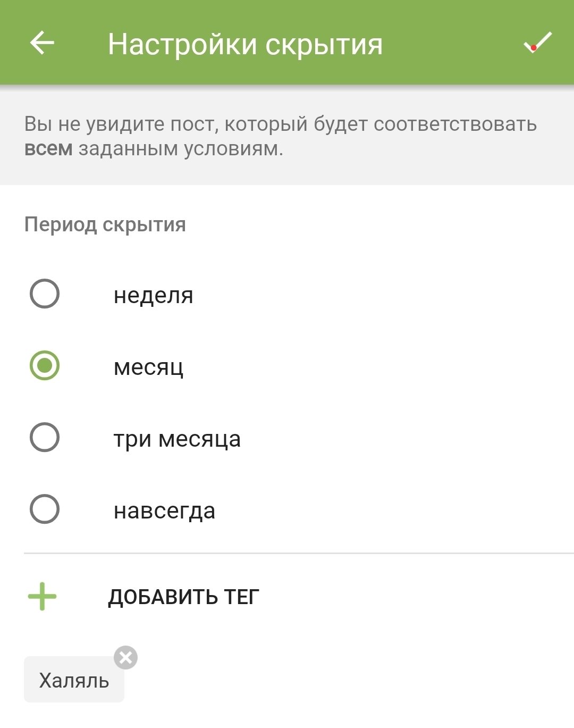Click the hint text about hidden posts
The image size is (574, 728).
pyautogui.click(x=281, y=124)
